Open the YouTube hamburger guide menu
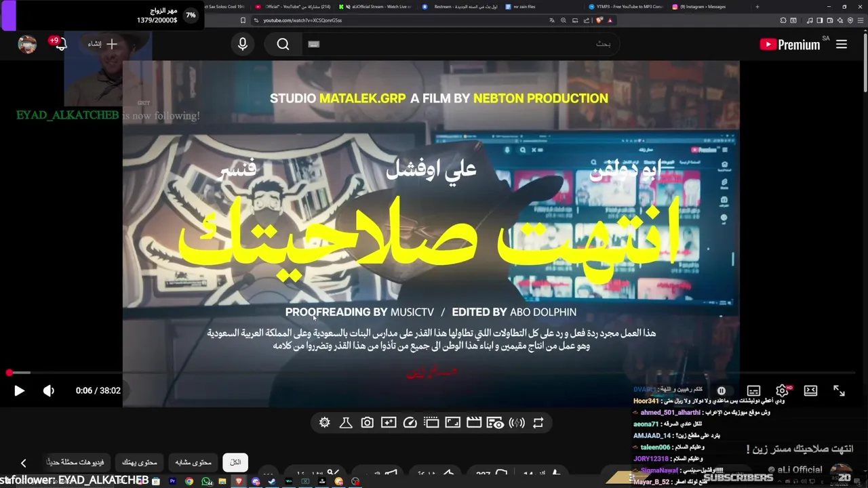The width and height of the screenshot is (868, 488). pyautogui.click(x=842, y=44)
